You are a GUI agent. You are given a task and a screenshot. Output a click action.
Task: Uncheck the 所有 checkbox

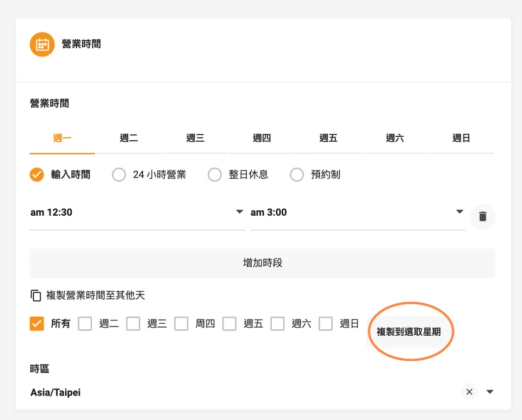click(x=36, y=324)
